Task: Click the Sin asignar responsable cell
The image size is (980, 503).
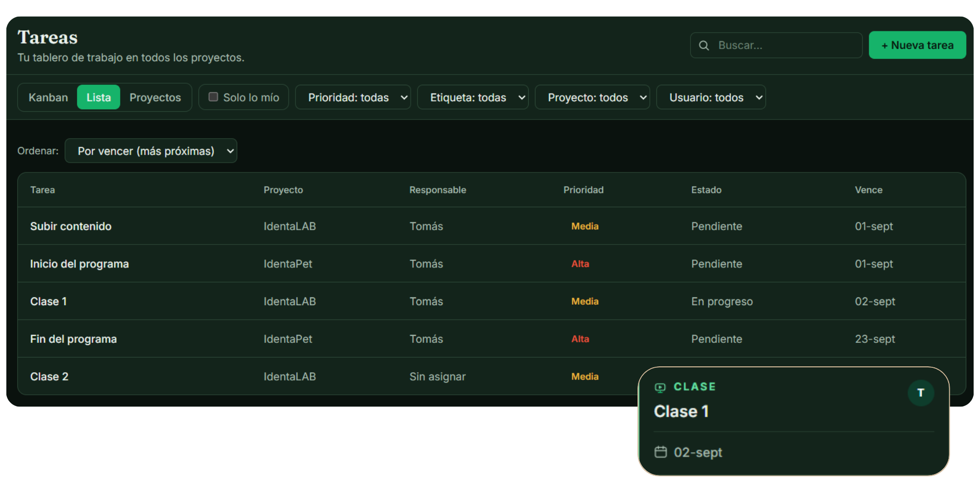Action: click(x=438, y=377)
